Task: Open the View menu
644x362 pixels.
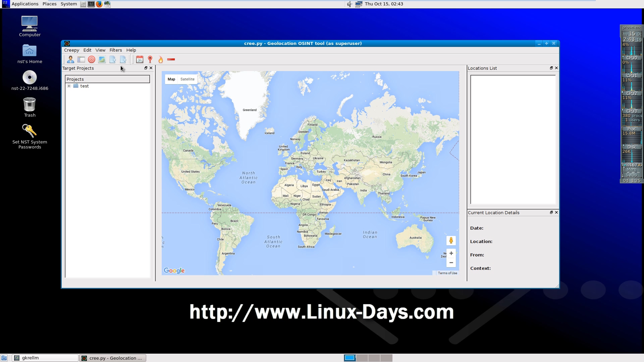Action: coord(100,50)
